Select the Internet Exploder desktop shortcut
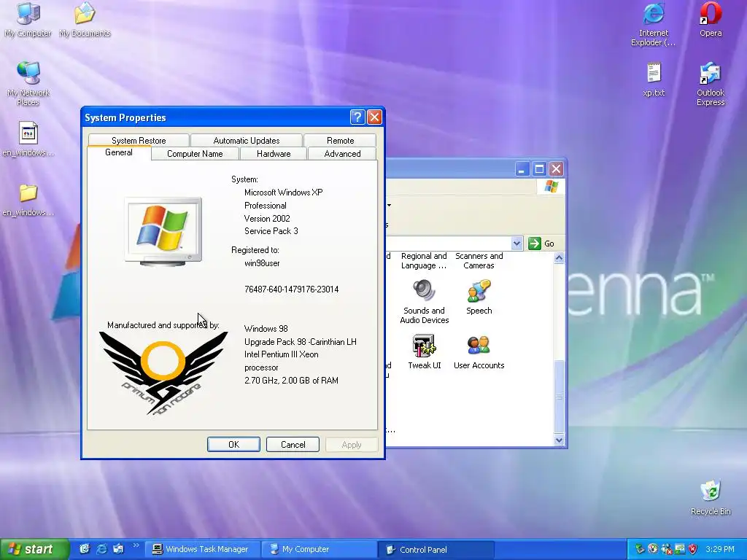The width and height of the screenshot is (747, 560). [653, 24]
